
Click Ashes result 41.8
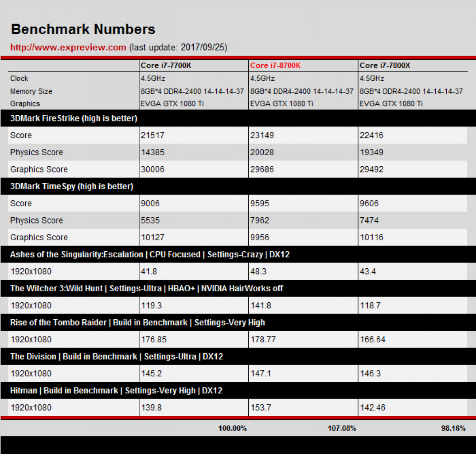(149, 271)
